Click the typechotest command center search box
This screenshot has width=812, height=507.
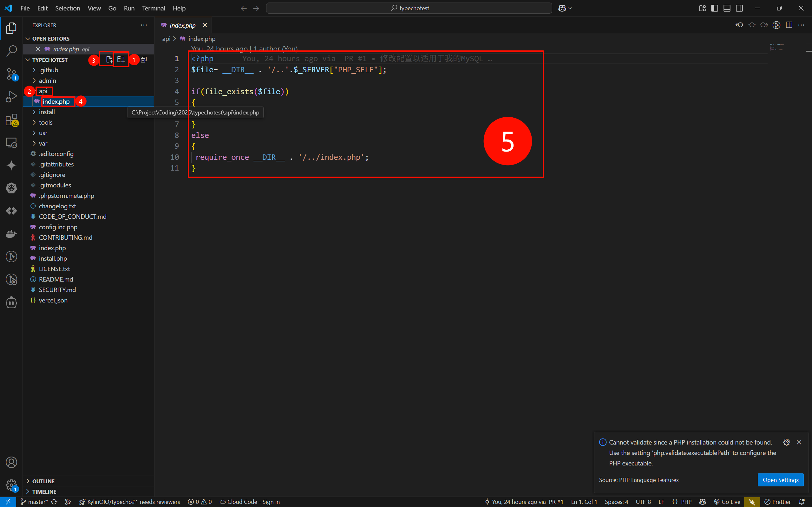[409, 8]
